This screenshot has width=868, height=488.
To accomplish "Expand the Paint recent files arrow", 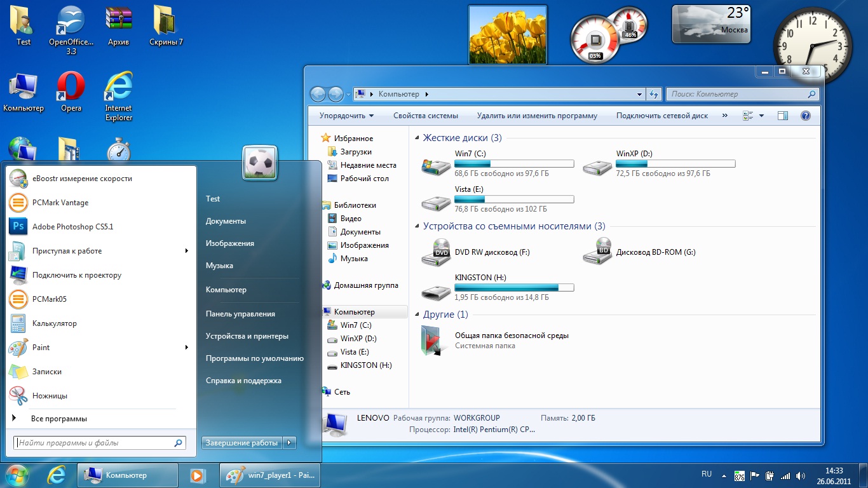I will pyautogui.click(x=187, y=348).
